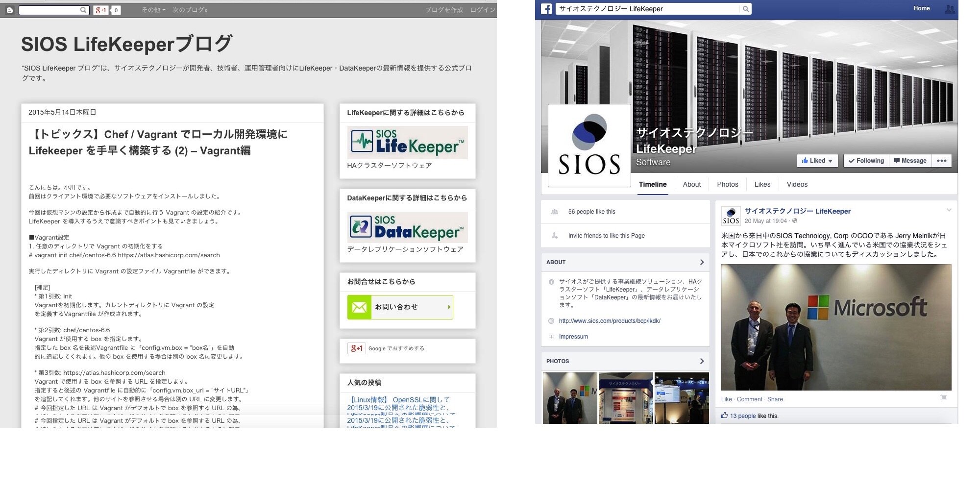980x490 pixels.
Task: Click the green お問い合わせ contact button
Action: 400,307
